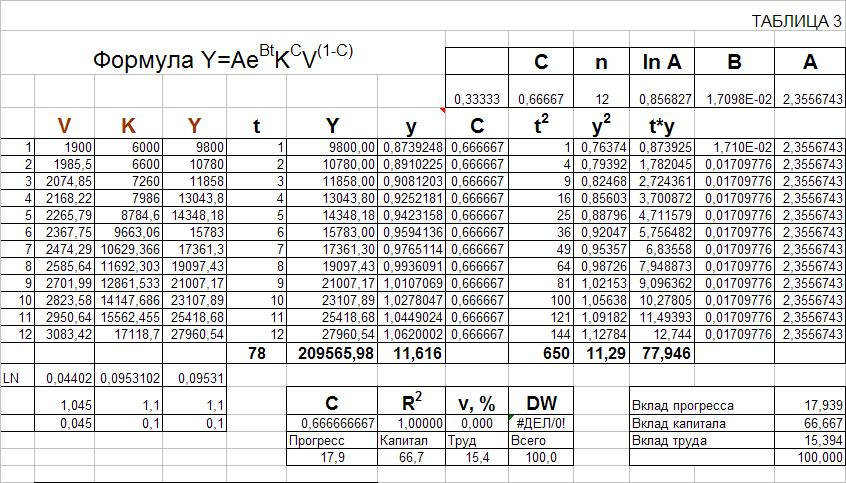The width and height of the screenshot is (846, 483).
Task: Select the Прогресс label cell
Action: click(332, 440)
